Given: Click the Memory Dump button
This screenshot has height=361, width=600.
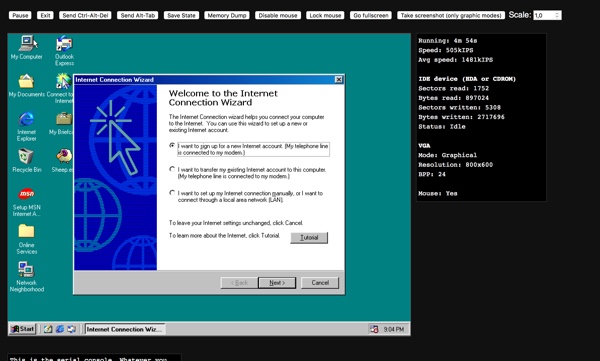Looking at the screenshot, I should pos(227,15).
